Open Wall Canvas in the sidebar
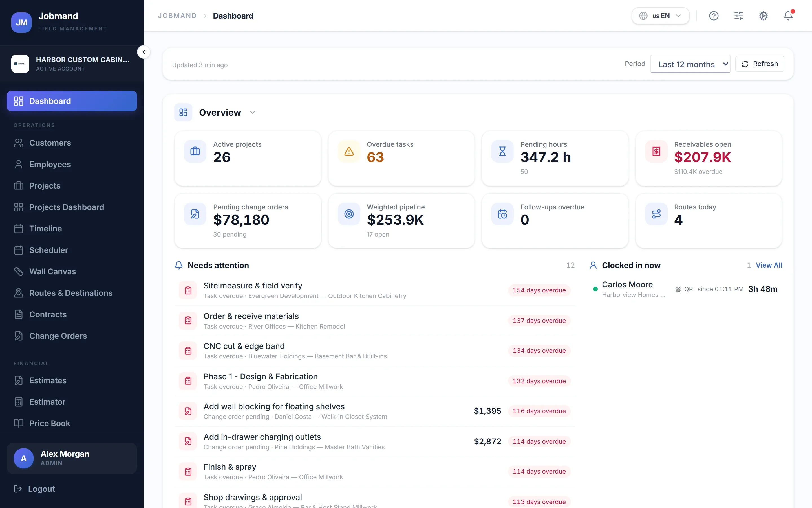The width and height of the screenshot is (812, 508). 72,271
